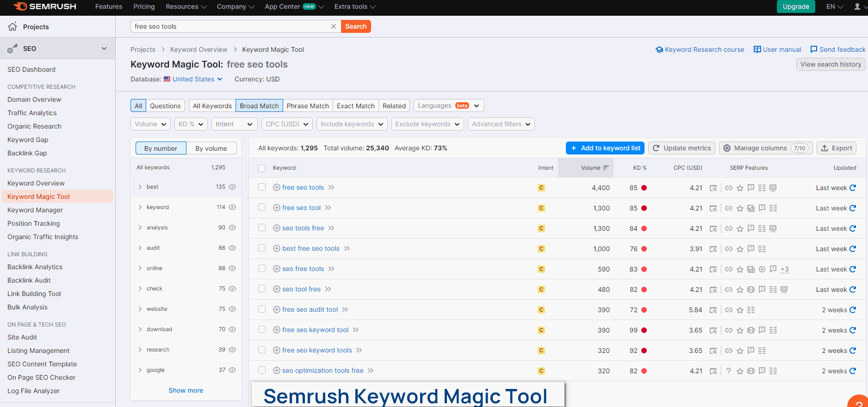Refresh metrics for 'best free seo tools' row
The height and width of the screenshot is (407, 868).
pyautogui.click(x=853, y=249)
